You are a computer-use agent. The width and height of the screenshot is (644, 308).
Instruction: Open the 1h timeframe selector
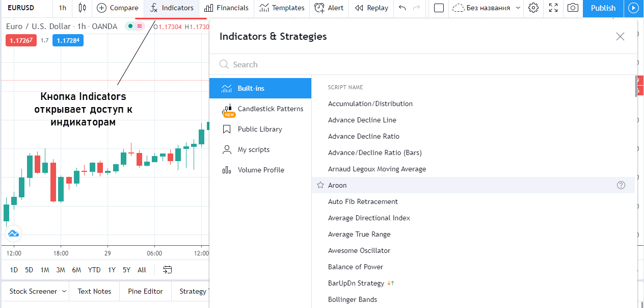[x=62, y=8]
